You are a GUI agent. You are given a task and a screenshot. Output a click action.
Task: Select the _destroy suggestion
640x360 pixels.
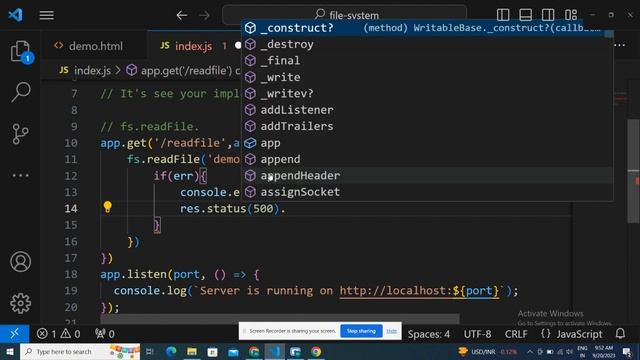(427, 44)
